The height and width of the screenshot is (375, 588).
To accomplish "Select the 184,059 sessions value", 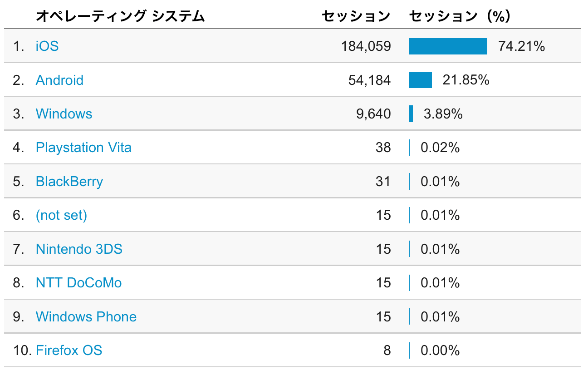I will pyautogui.click(x=366, y=46).
